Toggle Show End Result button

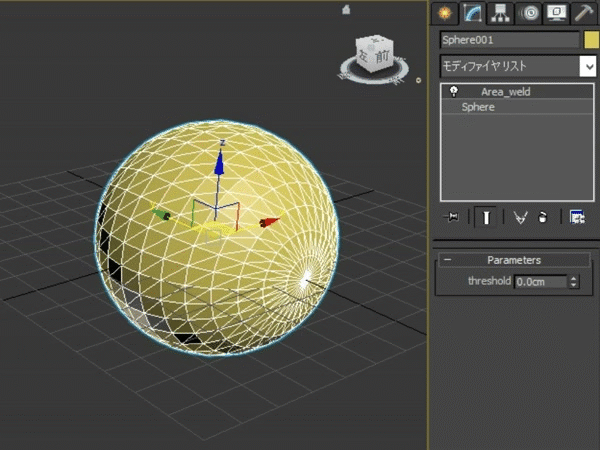[x=486, y=217]
